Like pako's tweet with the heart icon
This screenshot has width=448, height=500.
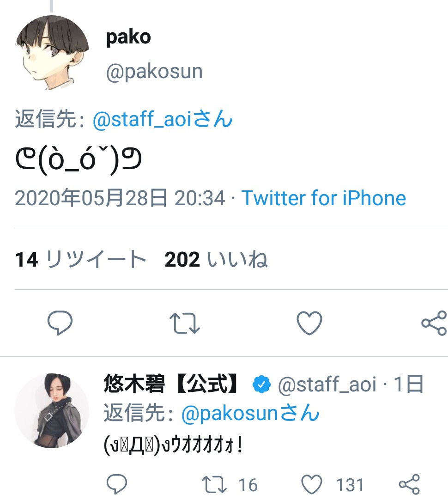pyautogui.click(x=309, y=323)
